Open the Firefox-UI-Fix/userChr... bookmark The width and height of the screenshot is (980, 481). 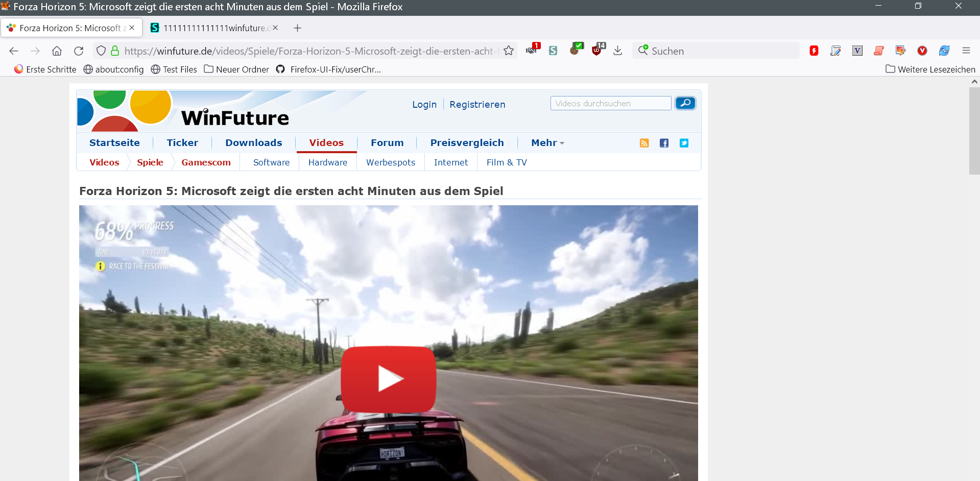[x=328, y=69]
